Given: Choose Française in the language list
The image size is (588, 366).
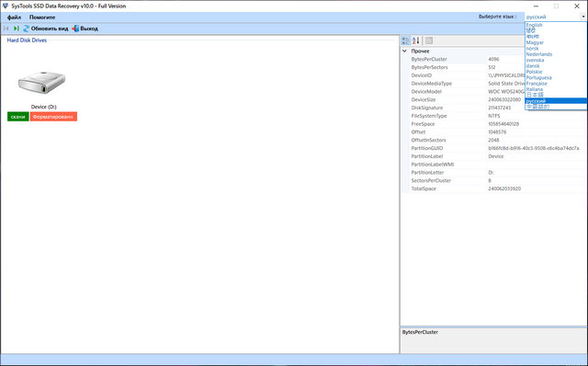Looking at the screenshot, I should pos(537,84).
